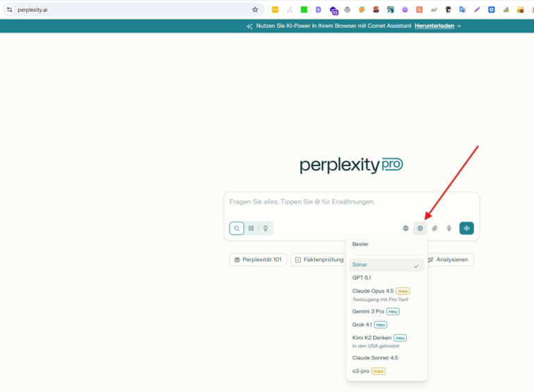Screen dimensions: 534x392
Task: Choose Gemini 3 Pro from the menu
Action: click(x=369, y=311)
